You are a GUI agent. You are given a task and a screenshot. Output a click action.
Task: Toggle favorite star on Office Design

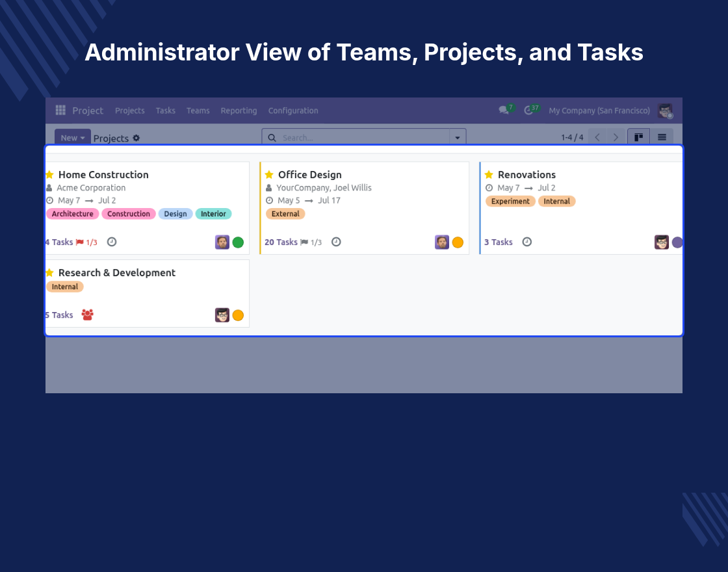coord(269,175)
